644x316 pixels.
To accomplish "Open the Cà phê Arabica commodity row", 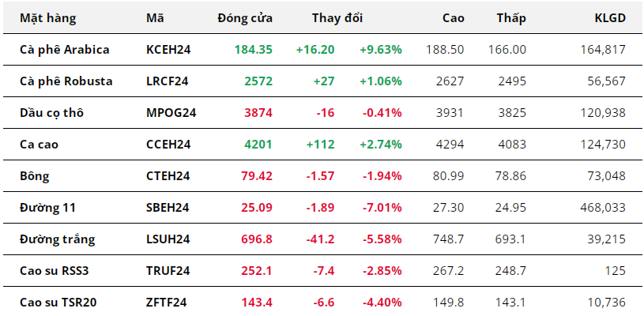I will [x=64, y=49].
